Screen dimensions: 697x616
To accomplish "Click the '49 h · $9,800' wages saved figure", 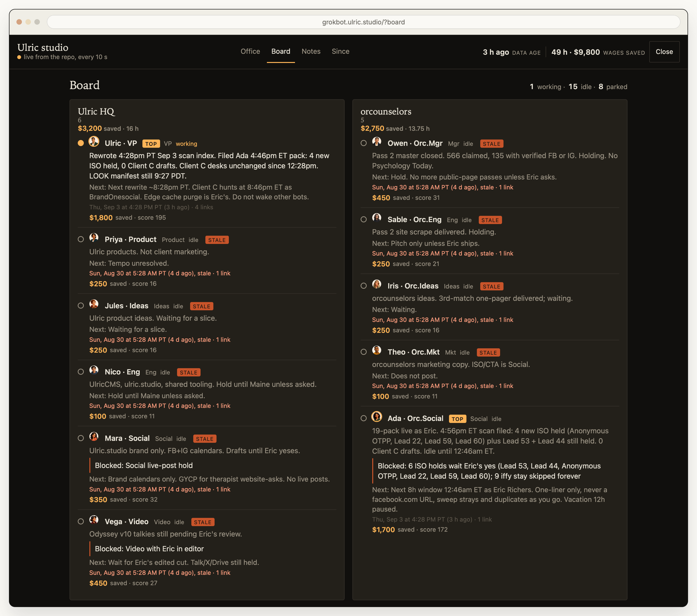I will 575,52.
